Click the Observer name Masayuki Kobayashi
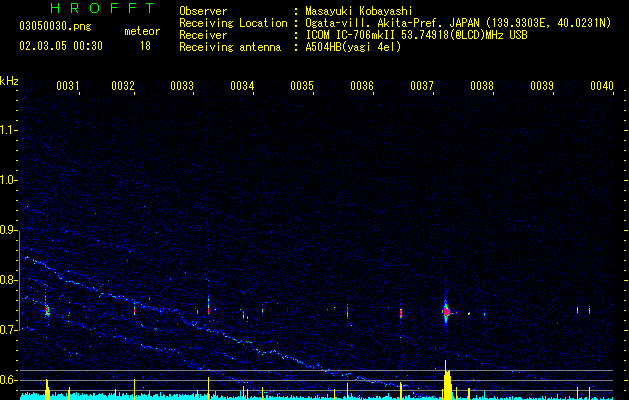This screenshot has height=400, width=629. [359, 11]
